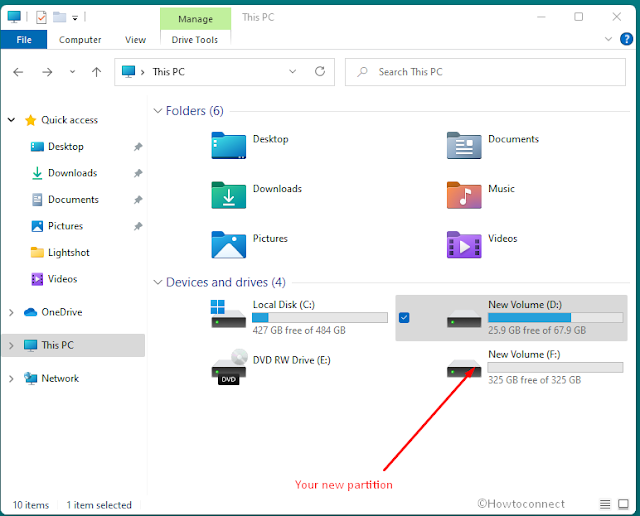Expand the This PC tree node
Image resolution: width=640 pixels, height=516 pixels.
click(11, 345)
